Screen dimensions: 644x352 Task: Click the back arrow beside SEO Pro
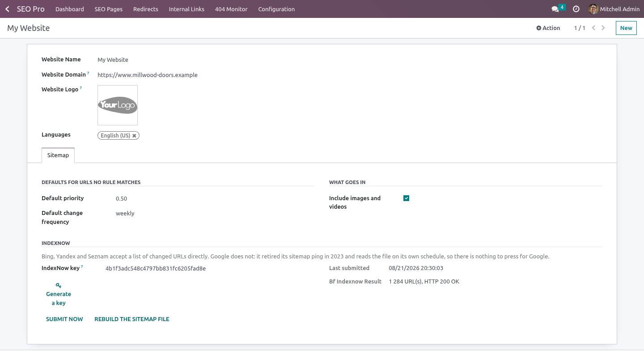(7, 9)
